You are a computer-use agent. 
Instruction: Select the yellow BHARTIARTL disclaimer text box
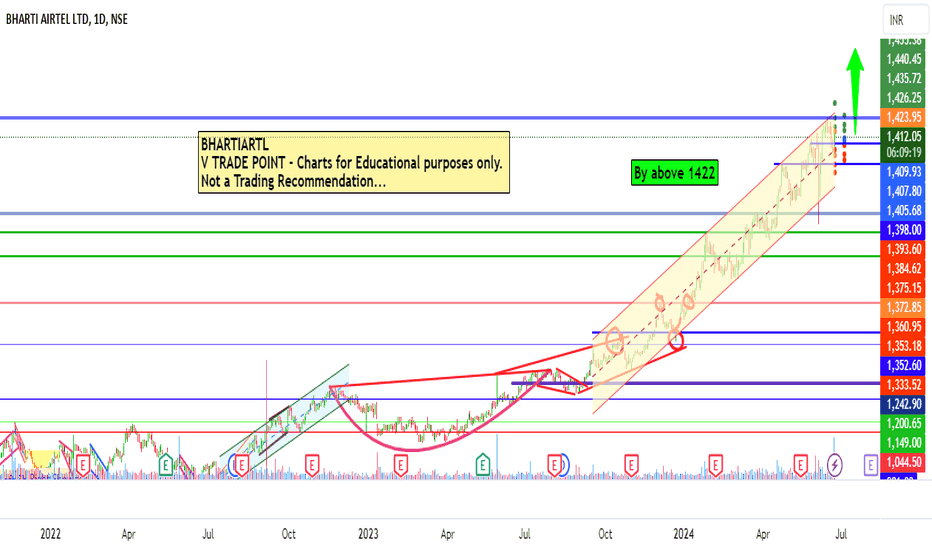point(354,162)
